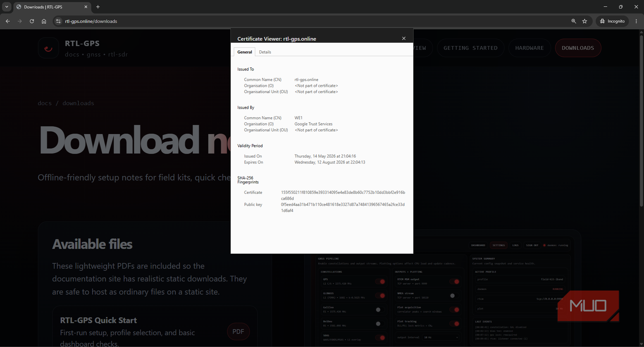Click the certificate SHA-256 fingerprint value

pos(343,195)
